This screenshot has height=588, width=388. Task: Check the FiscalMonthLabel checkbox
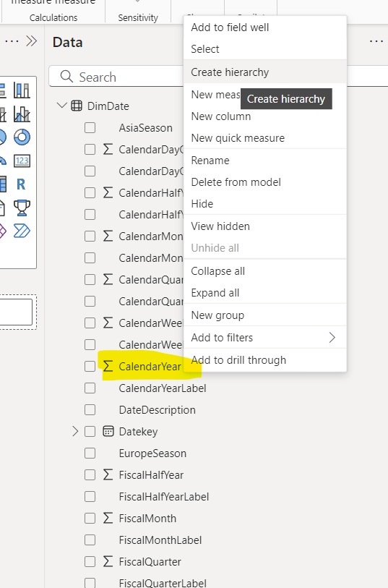coord(90,540)
